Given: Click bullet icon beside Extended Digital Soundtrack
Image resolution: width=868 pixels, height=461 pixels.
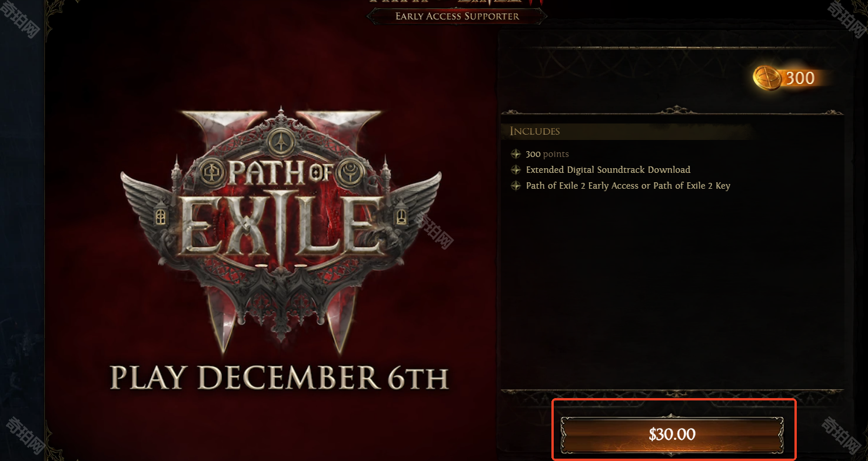Looking at the screenshot, I should click(516, 170).
